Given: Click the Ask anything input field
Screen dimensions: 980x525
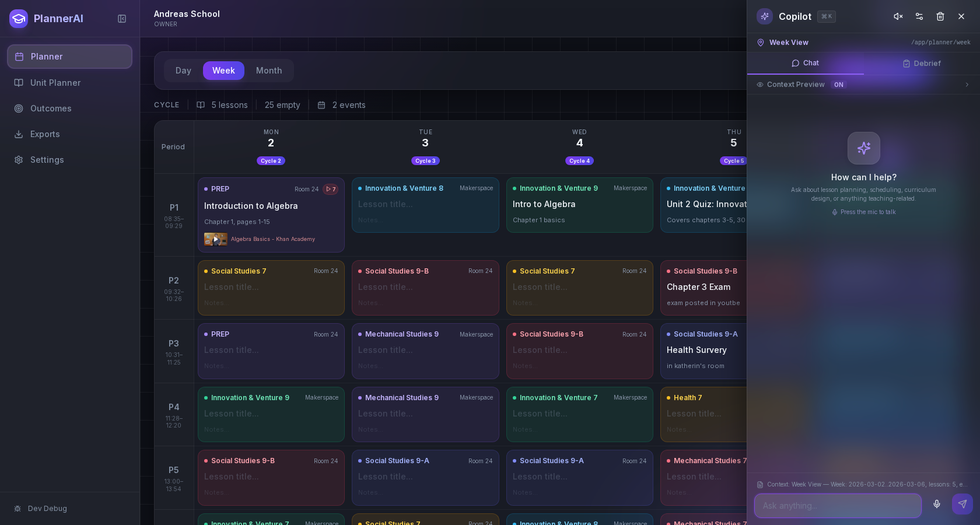Looking at the screenshot, I should pyautogui.click(x=838, y=506).
